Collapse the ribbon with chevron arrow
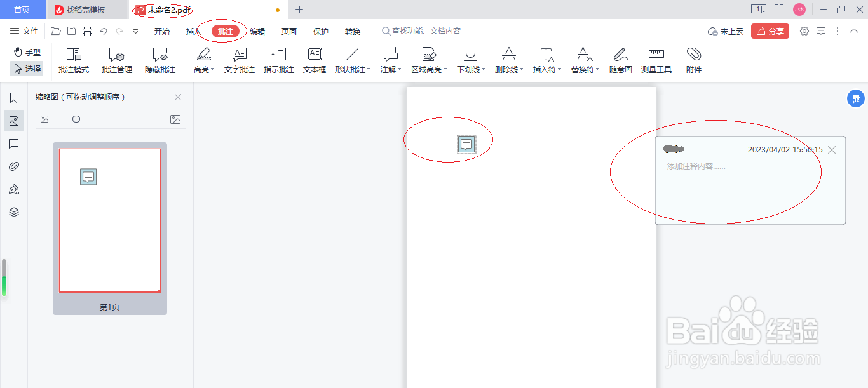The width and height of the screenshot is (868, 388). (854, 31)
